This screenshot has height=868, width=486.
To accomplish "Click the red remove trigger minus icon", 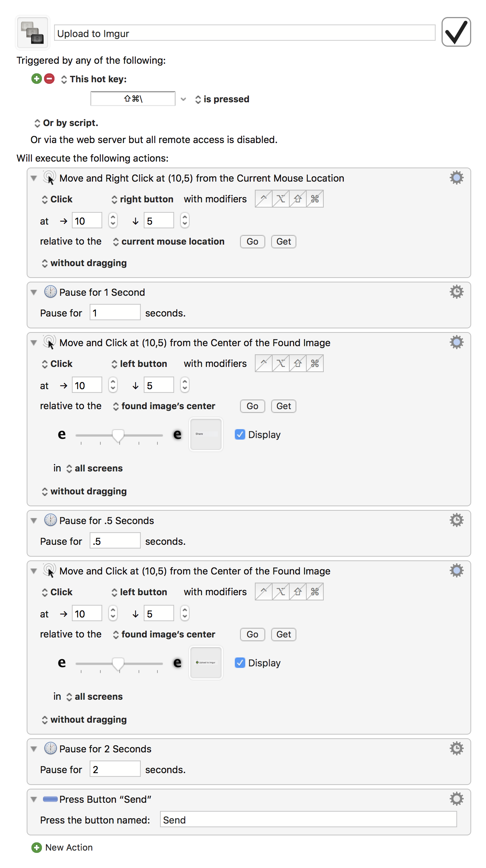I will [49, 79].
